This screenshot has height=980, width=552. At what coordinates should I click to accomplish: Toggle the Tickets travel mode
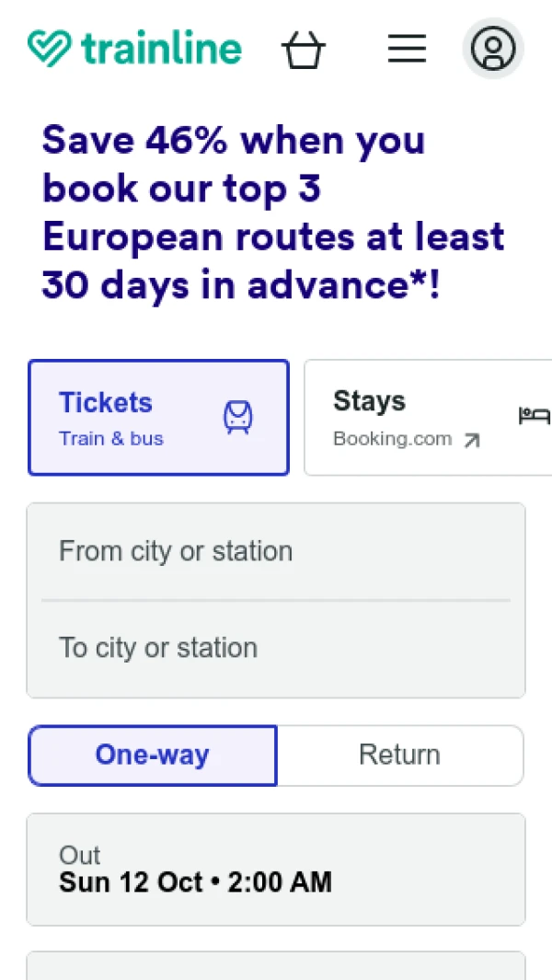pyautogui.click(x=158, y=417)
